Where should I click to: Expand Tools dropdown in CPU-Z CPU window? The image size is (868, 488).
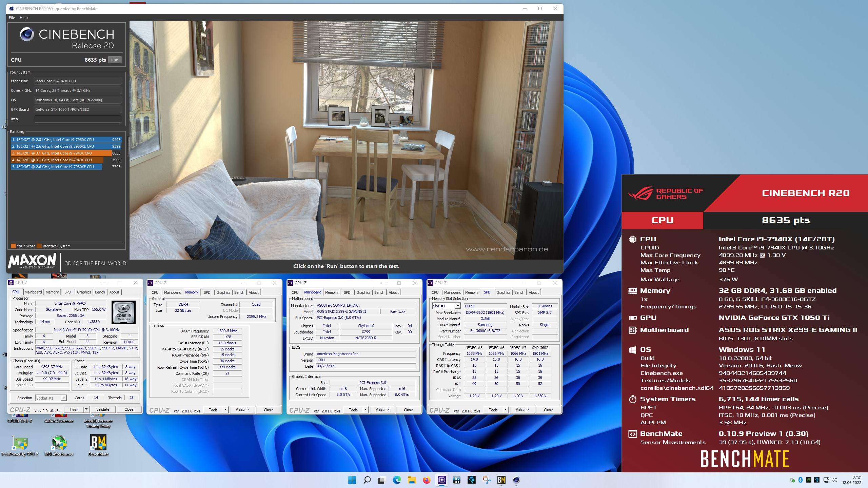(86, 409)
